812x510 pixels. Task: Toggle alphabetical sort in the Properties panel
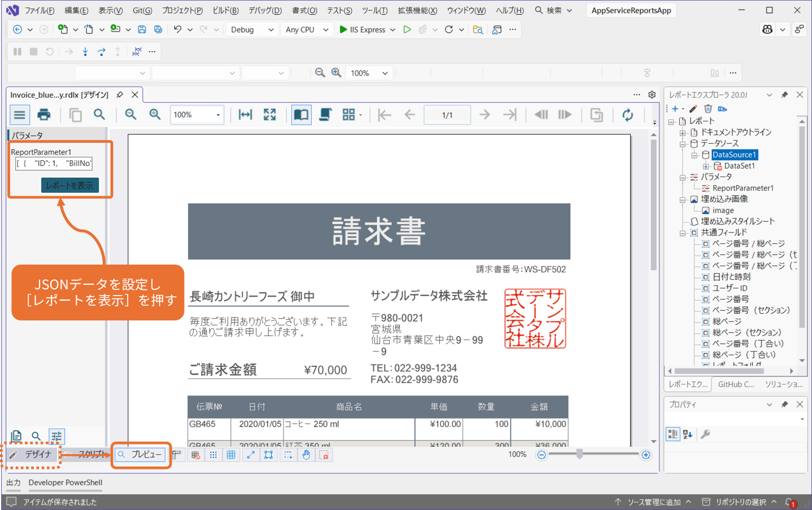coord(688,434)
